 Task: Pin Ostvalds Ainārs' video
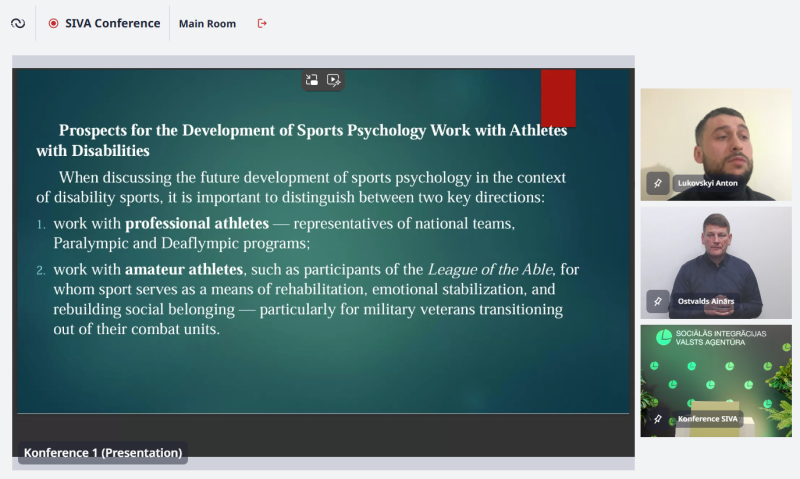pyautogui.click(x=657, y=300)
